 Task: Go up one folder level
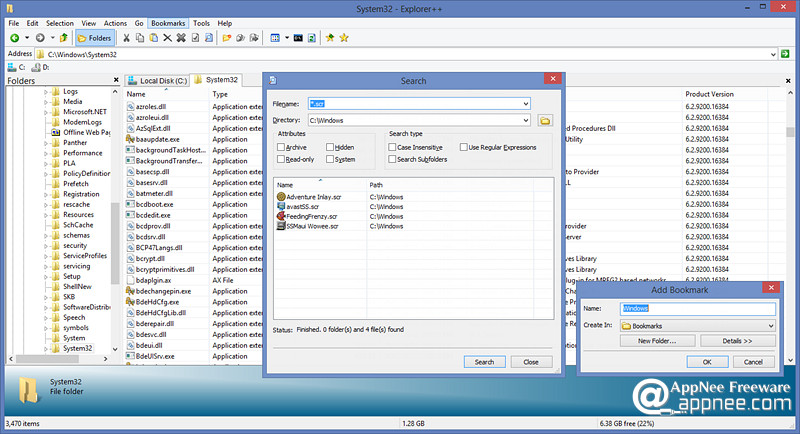tap(63, 38)
